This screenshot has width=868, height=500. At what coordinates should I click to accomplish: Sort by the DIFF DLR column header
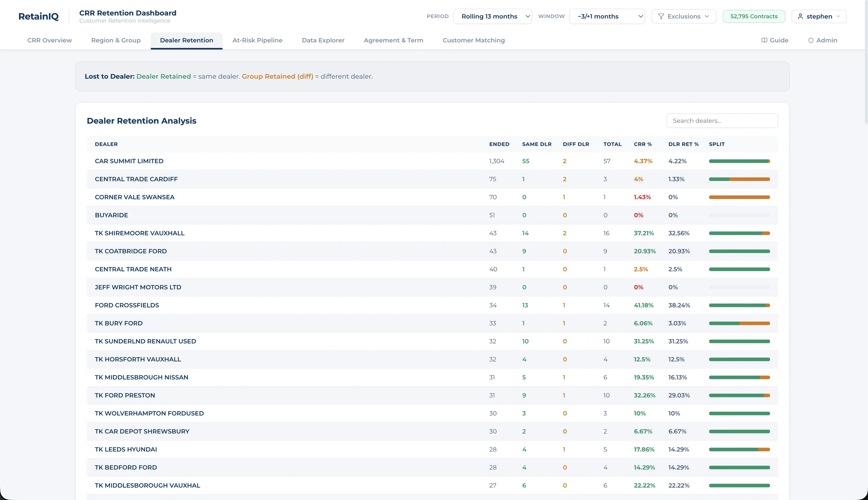[576, 144]
